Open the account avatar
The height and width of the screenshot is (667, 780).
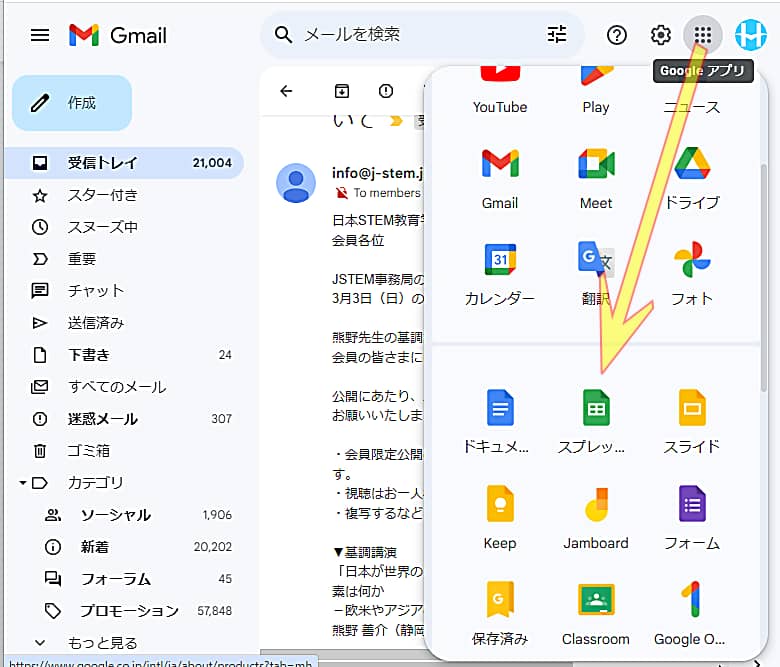pyautogui.click(x=751, y=35)
